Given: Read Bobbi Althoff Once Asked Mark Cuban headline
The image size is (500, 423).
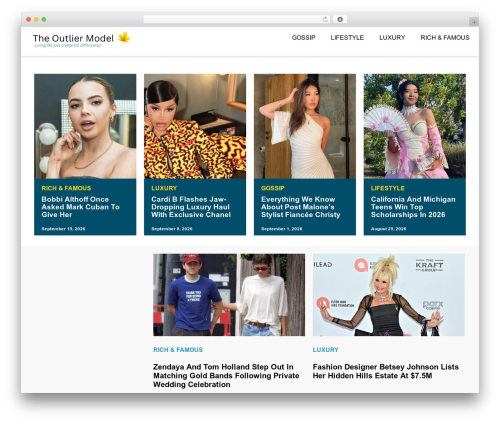Looking at the screenshot, I should (80, 207).
